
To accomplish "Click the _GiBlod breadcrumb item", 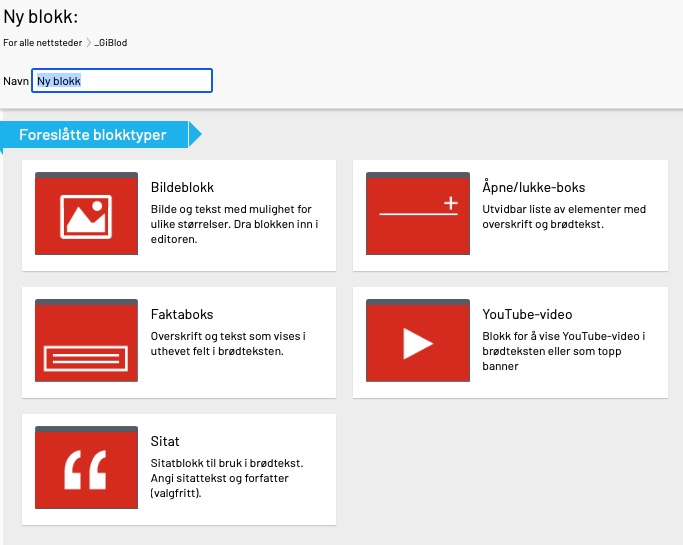I will pyautogui.click(x=110, y=43).
